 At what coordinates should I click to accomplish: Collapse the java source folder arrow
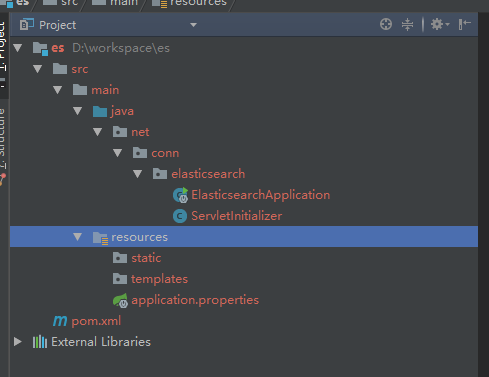(78, 111)
